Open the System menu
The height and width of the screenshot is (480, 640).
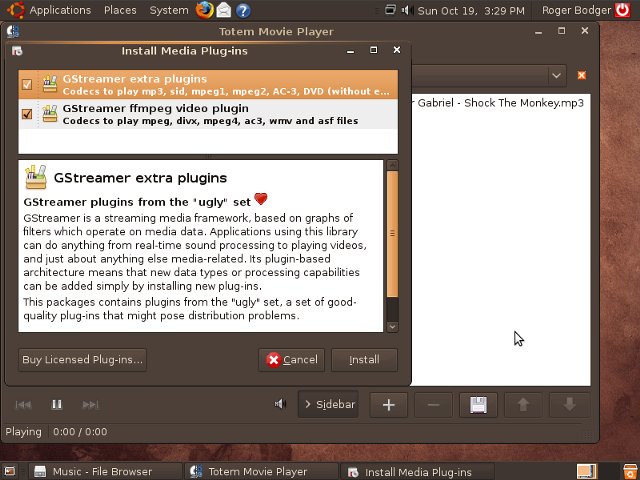169,10
